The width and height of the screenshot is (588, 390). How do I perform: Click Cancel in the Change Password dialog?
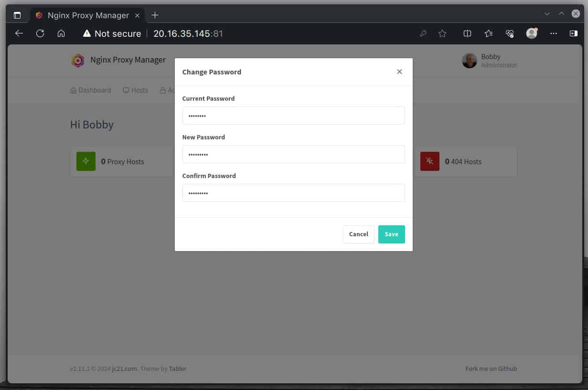point(358,234)
